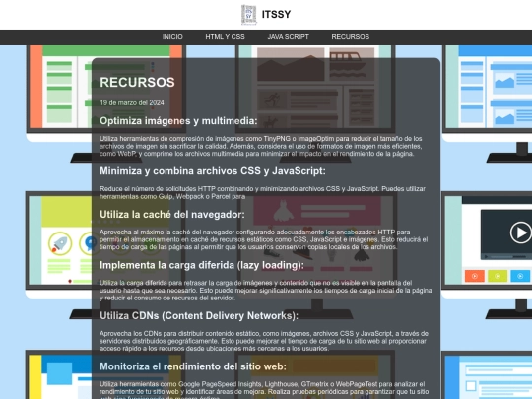532x399 pixels.
Task: Click the ITSSY logo icon
Action: [248, 15]
